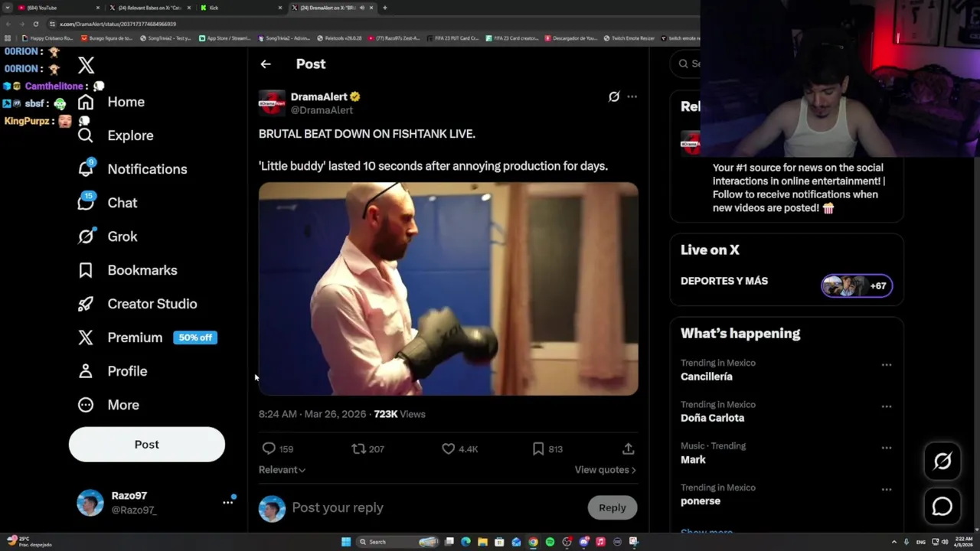The width and height of the screenshot is (980, 551).
Task: Open View quotes link
Action: tap(606, 470)
